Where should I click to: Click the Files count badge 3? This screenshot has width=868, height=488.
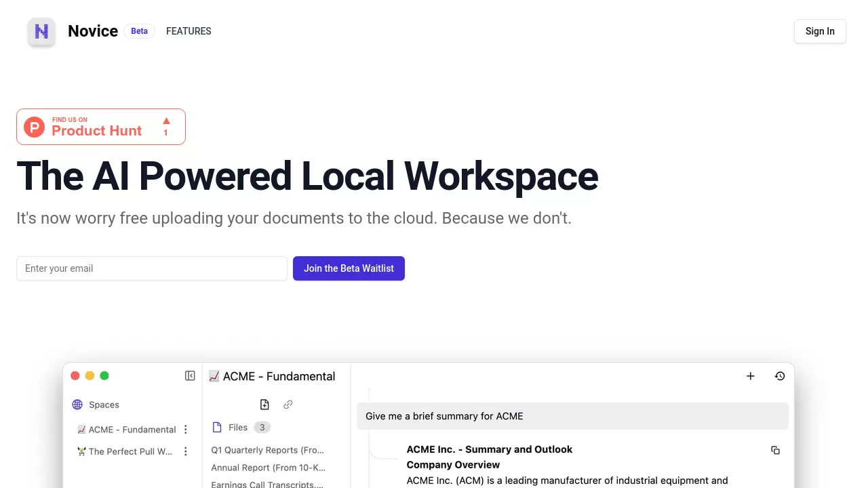coord(262,427)
